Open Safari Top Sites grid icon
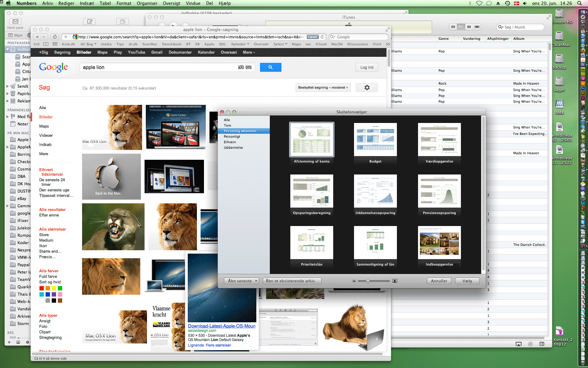Image resolution: width=588 pixels, height=368 pixels. coord(55,44)
